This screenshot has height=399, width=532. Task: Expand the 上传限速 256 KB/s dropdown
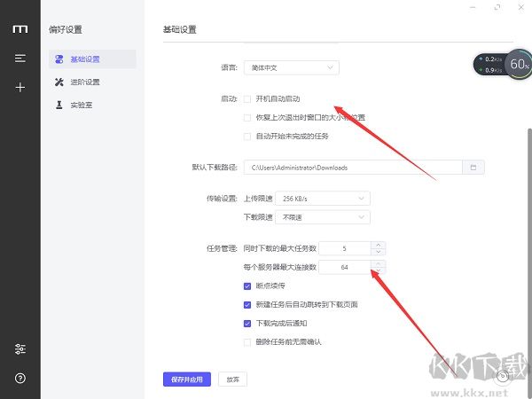tap(323, 199)
